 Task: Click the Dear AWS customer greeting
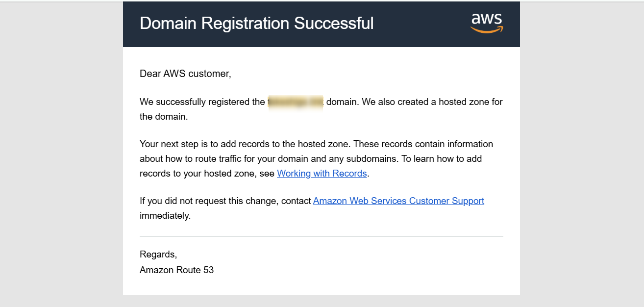point(185,74)
